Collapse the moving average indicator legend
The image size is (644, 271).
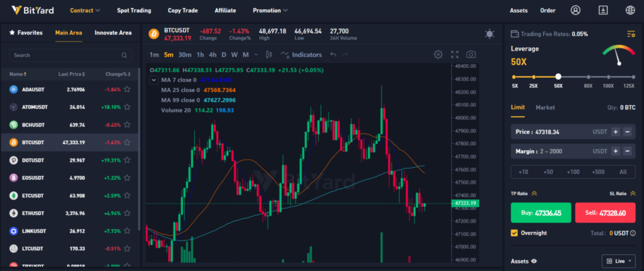coord(154,80)
